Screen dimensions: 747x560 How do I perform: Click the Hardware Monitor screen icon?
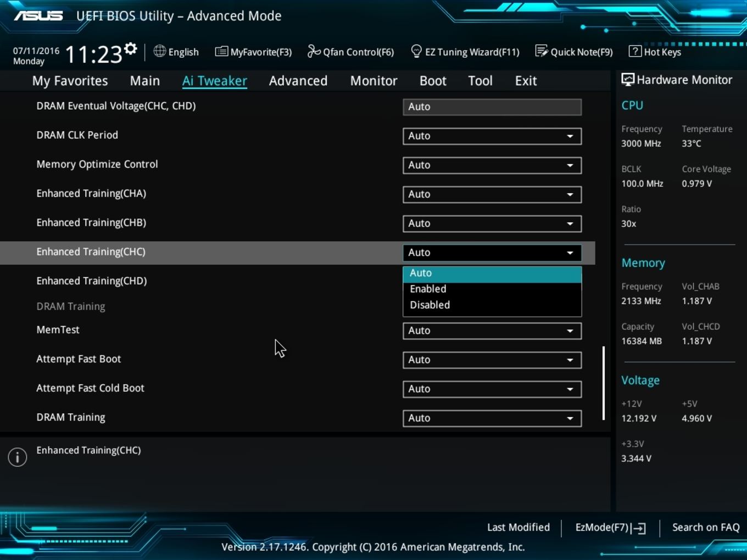click(627, 80)
